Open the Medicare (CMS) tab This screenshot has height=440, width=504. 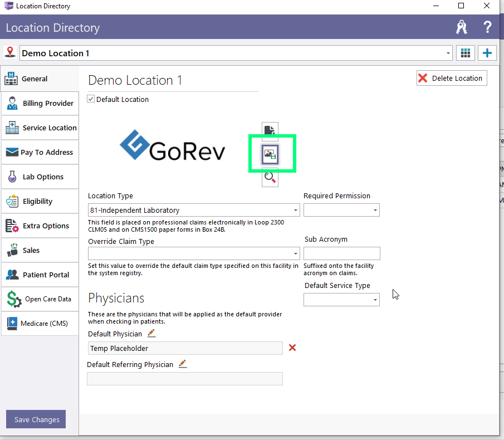40,324
